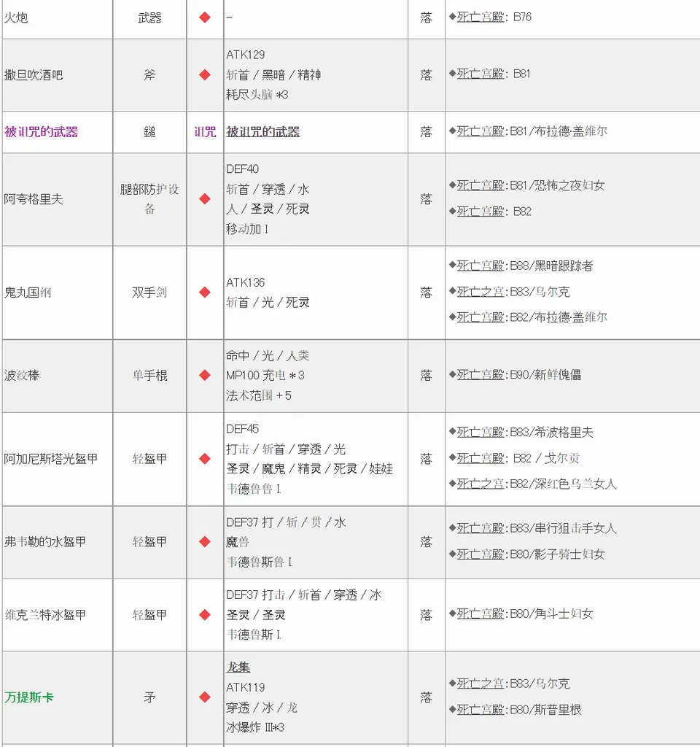Follow the 死亡之宫 link in the 鬼丸国纲 row
This screenshot has height=747, width=700.
coord(481,292)
